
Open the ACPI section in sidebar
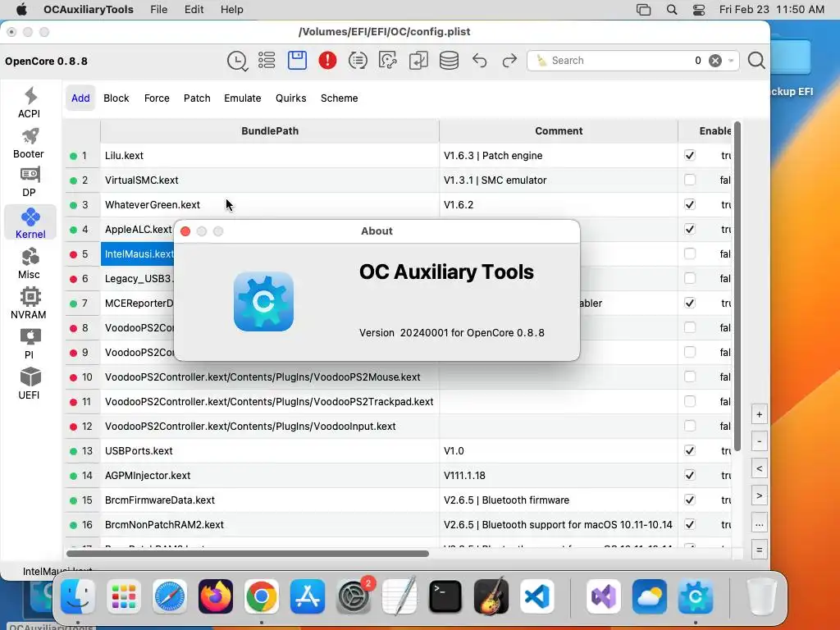click(x=30, y=103)
